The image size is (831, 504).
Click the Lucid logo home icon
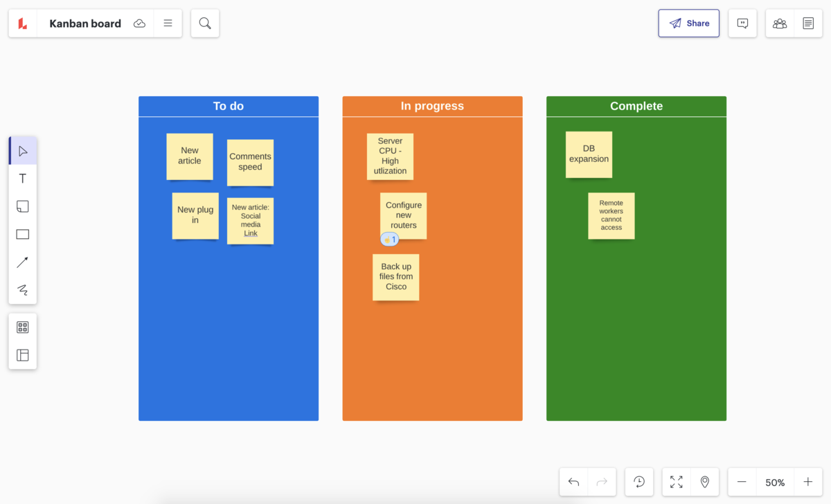click(x=23, y=24)
